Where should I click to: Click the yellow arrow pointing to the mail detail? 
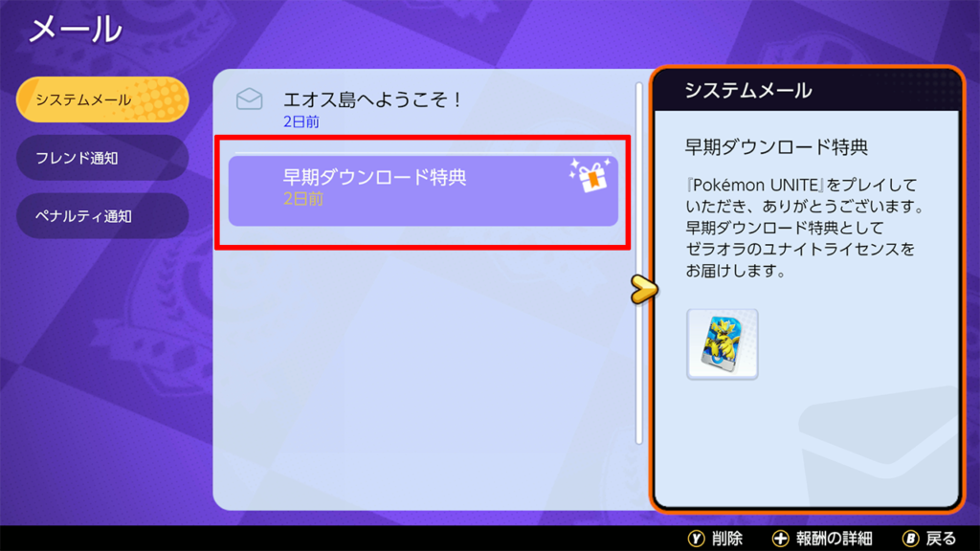click(644, 289)
